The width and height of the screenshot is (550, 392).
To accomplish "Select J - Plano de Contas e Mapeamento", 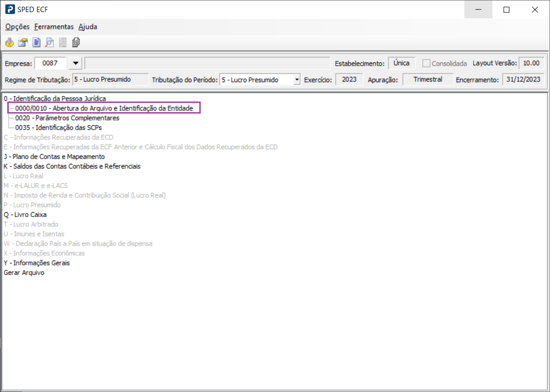I will tap(54, 157).
